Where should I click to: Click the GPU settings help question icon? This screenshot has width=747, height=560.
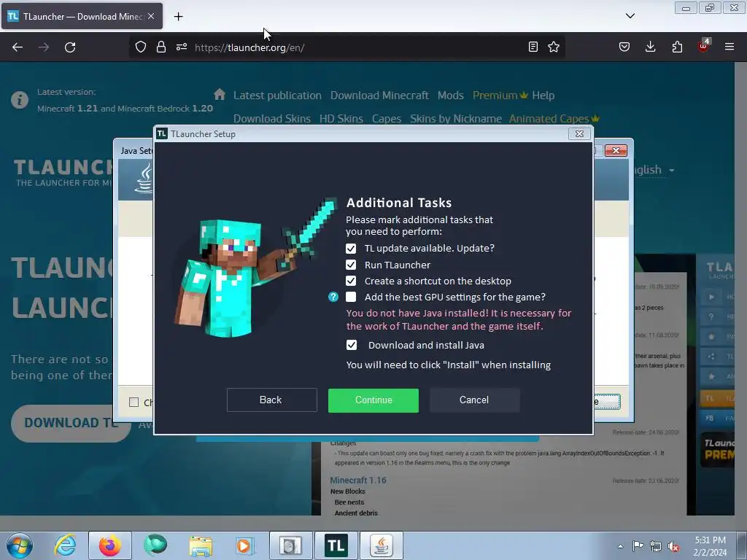[333, 297]
